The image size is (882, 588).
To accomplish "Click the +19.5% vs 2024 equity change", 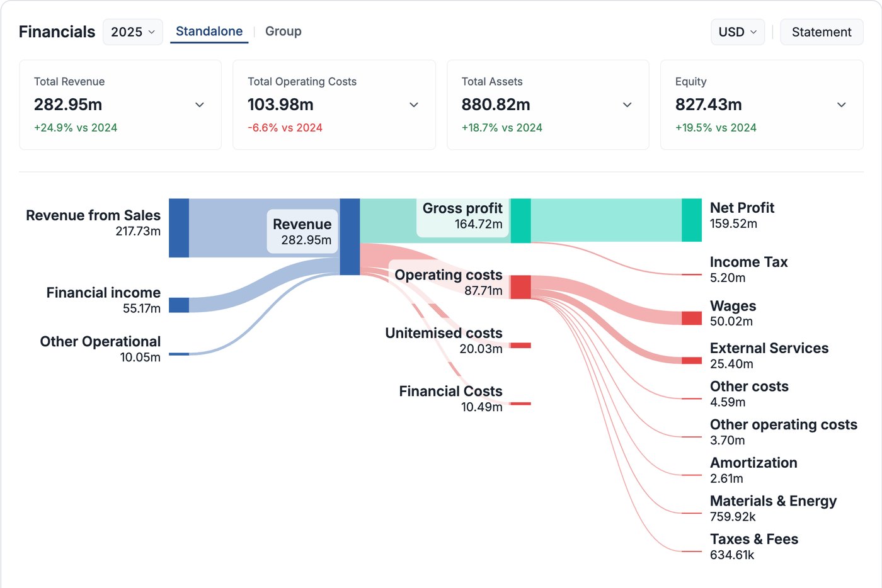I will (716, 128).
